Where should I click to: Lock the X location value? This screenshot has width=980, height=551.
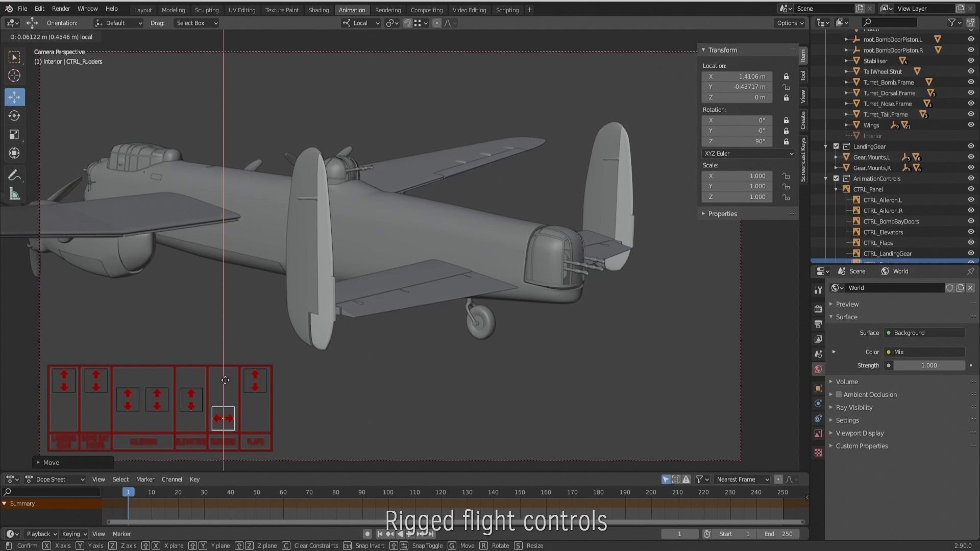pos(786,77)
